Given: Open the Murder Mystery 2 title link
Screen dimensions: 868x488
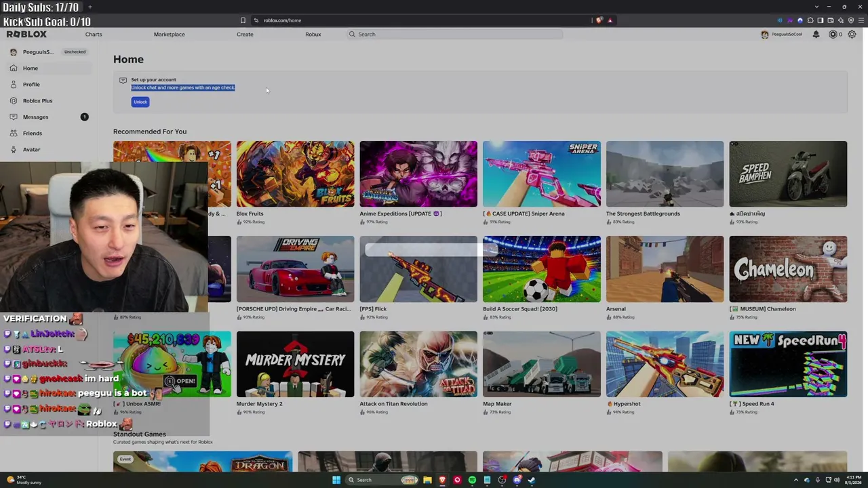Looking at the screenshot, I should click(259, 403).
